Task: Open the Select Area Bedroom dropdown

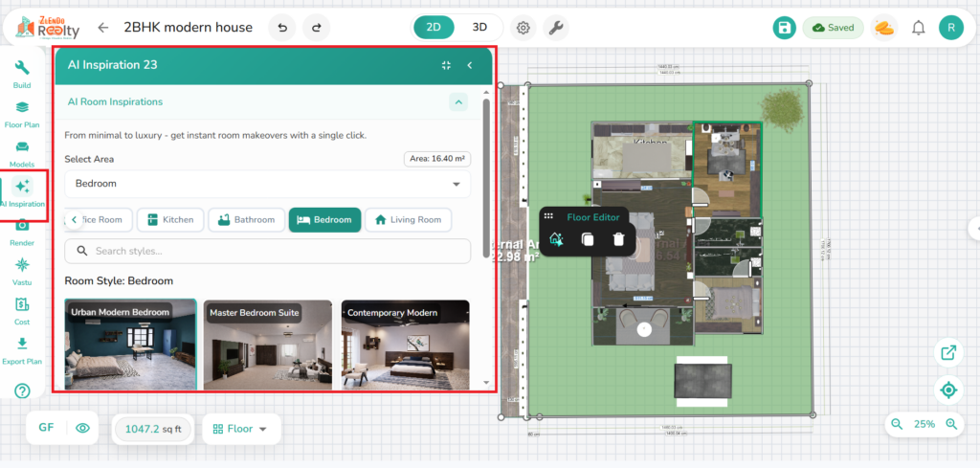Action: 267,184
